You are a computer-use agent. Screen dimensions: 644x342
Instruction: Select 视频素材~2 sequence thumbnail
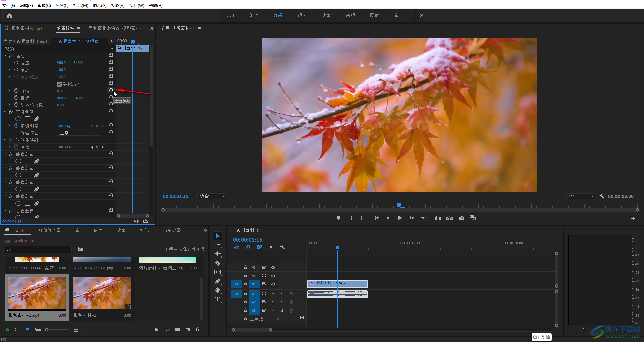click(102, 293)
